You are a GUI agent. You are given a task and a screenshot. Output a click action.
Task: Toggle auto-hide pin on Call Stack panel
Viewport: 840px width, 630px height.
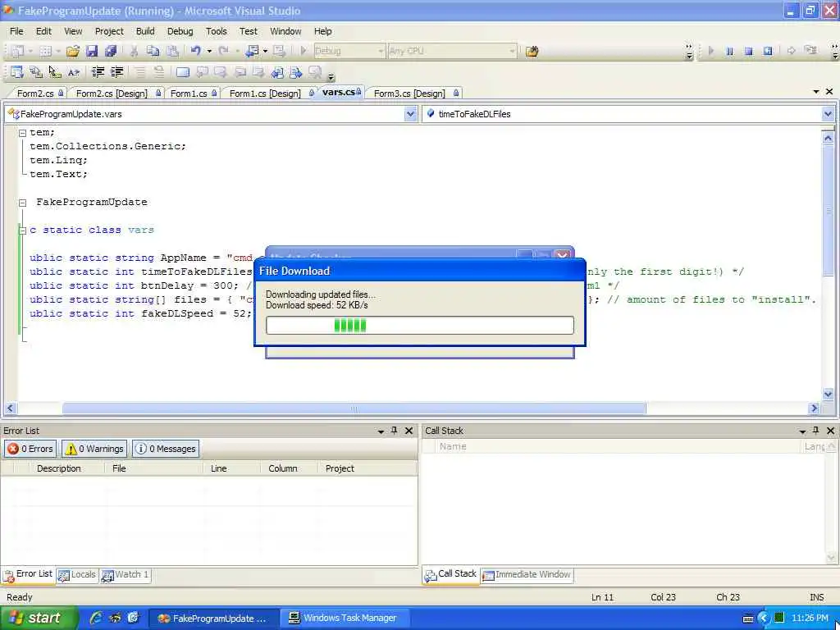816,430
